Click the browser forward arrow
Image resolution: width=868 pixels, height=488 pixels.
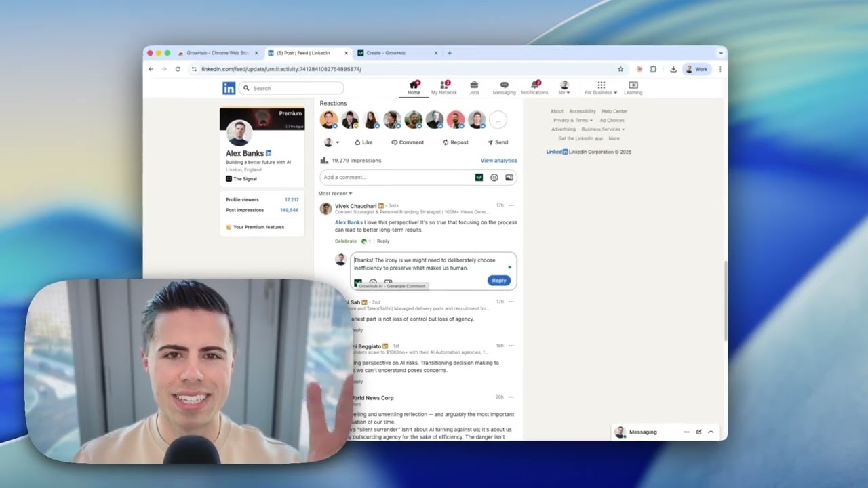tap(164, 69)
